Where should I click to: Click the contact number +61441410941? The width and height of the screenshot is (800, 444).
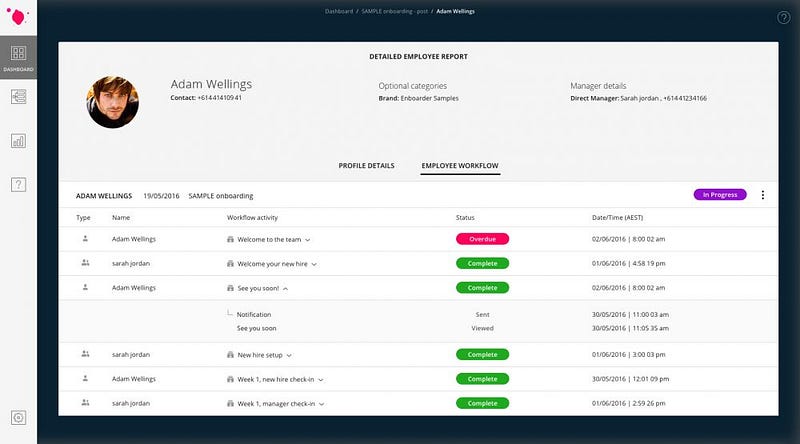click(219, 97)
